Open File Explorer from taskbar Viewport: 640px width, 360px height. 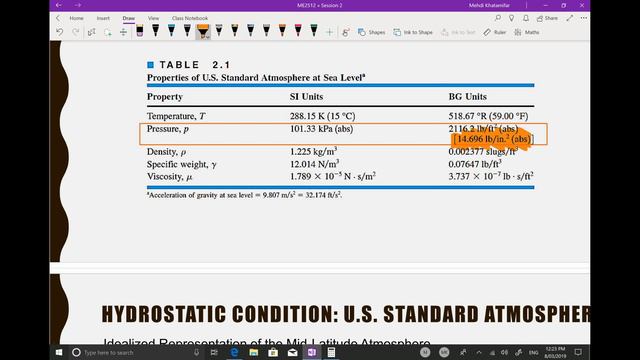coord(254,352)
